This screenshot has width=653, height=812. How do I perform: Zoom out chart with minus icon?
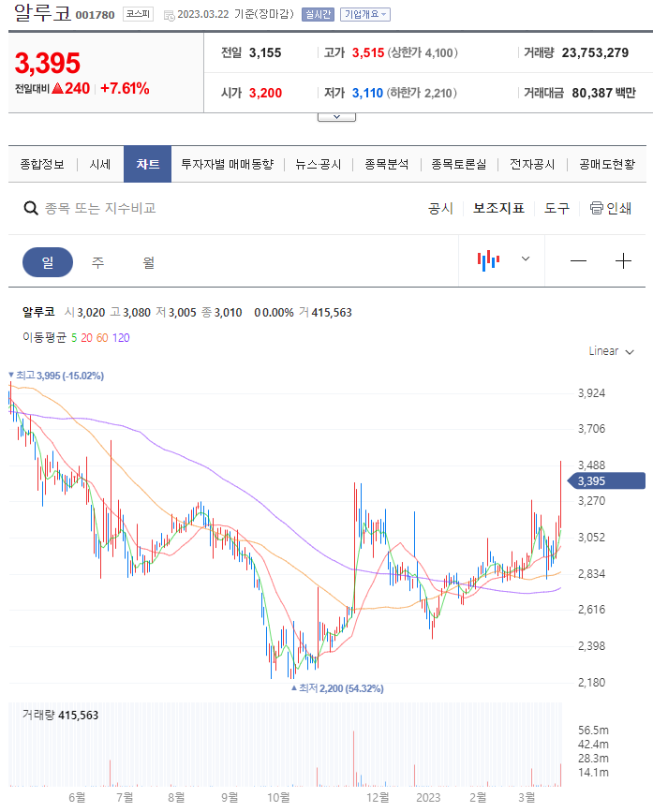click(578, 261)
